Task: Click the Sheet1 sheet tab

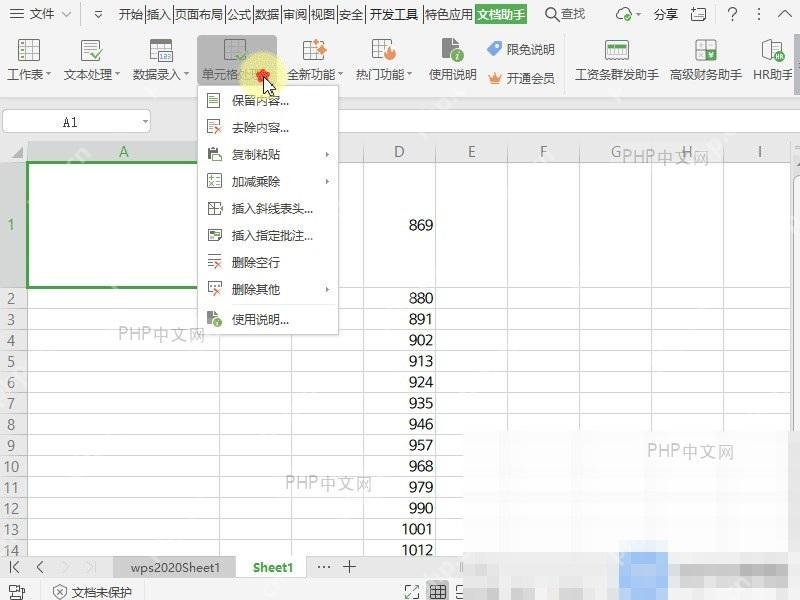Action: (x=272, y=567)
